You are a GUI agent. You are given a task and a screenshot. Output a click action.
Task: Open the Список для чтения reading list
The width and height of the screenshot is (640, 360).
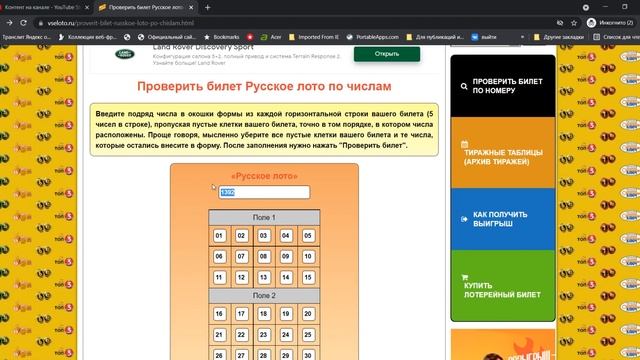(616, 37)
